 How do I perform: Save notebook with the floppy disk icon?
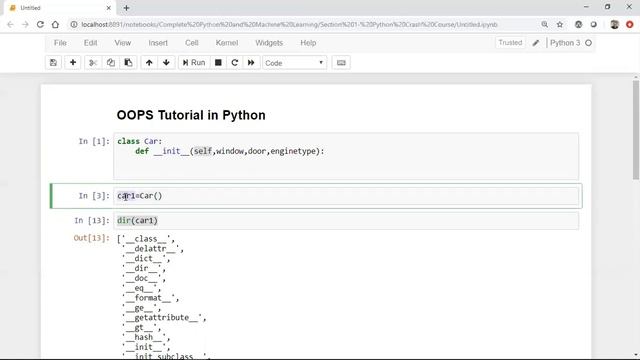point(53,63)
